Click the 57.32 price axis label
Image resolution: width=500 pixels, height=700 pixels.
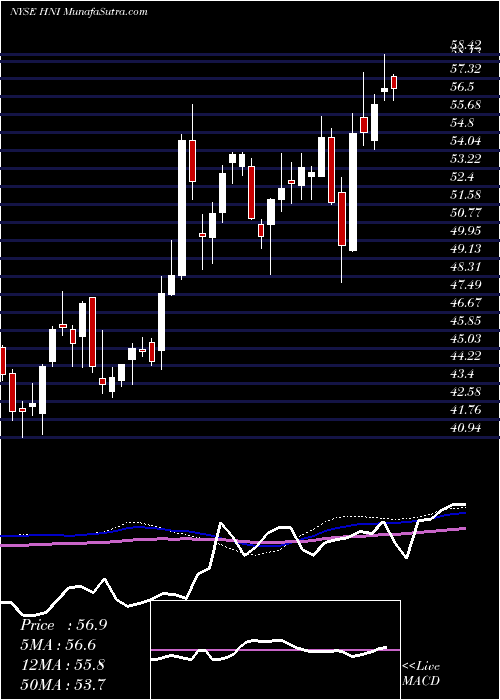coord(466,68)
